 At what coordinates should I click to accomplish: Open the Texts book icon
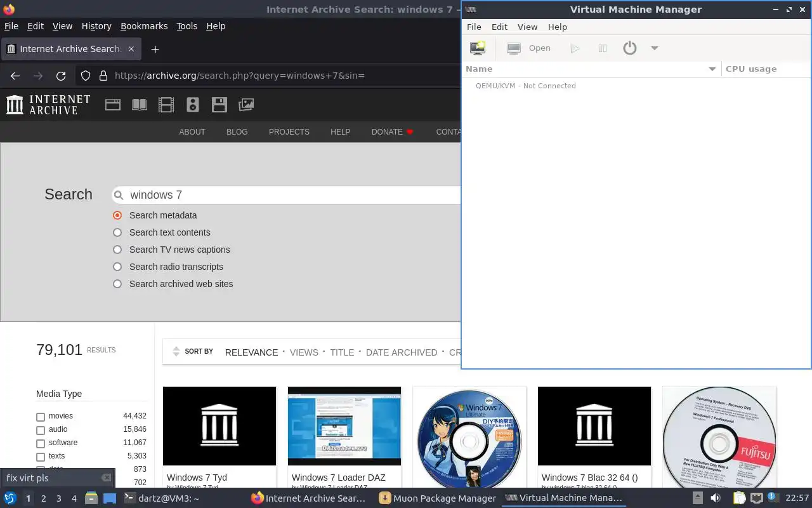140,105
